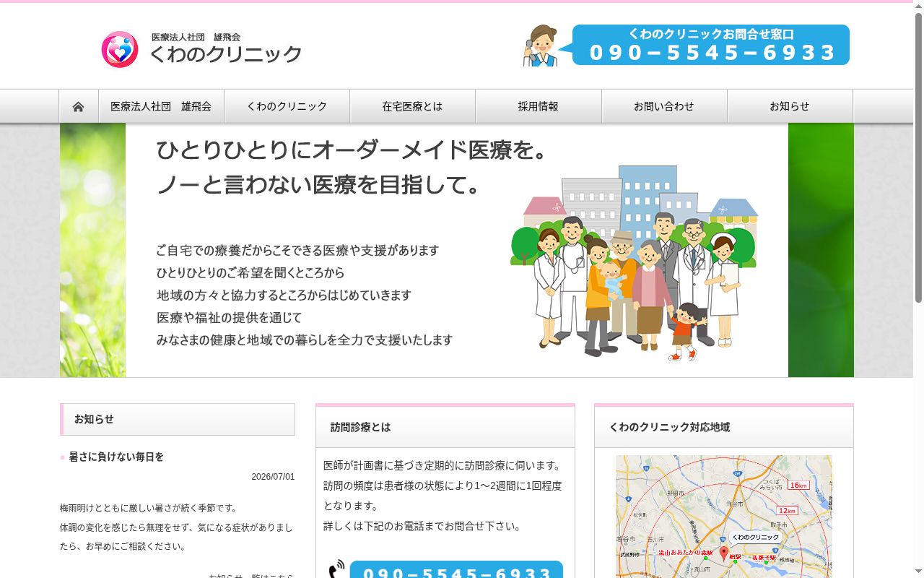Click the headline ひとりひとりにオーダーメイド医療を。
The image size is (924, 578).
coord(352,150)
